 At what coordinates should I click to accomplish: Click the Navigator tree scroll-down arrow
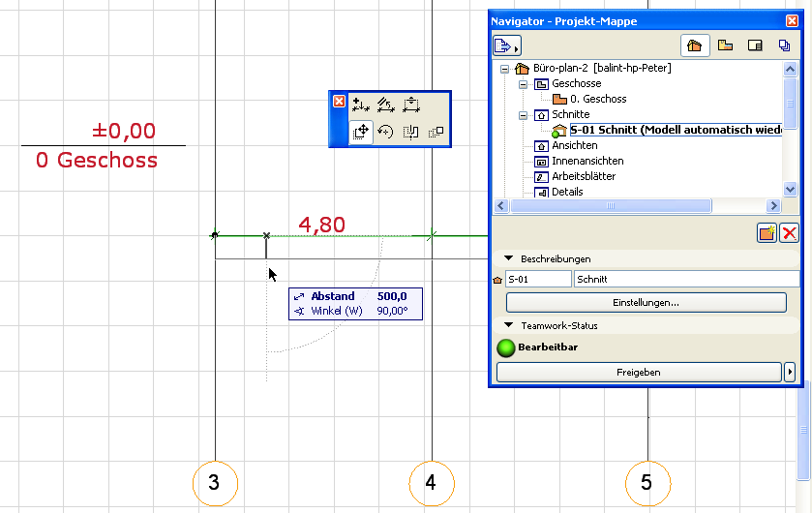[x=790, y=189]
